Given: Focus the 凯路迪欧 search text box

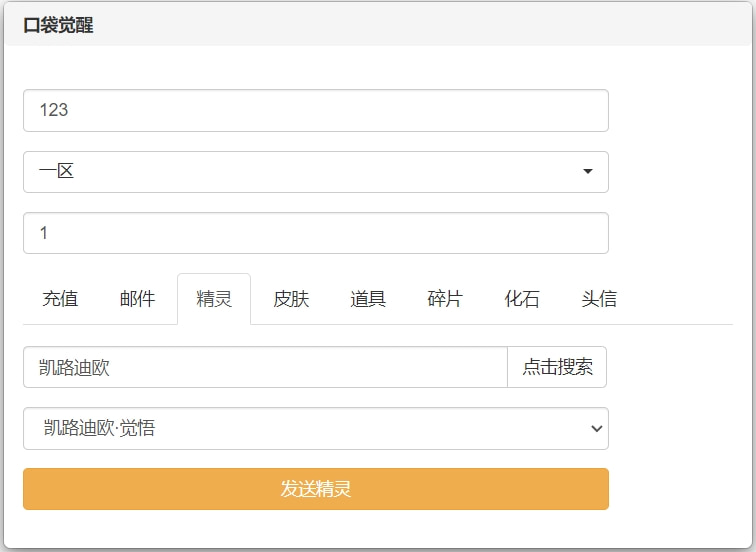Looking at the screenshot, I should (265, 367).
